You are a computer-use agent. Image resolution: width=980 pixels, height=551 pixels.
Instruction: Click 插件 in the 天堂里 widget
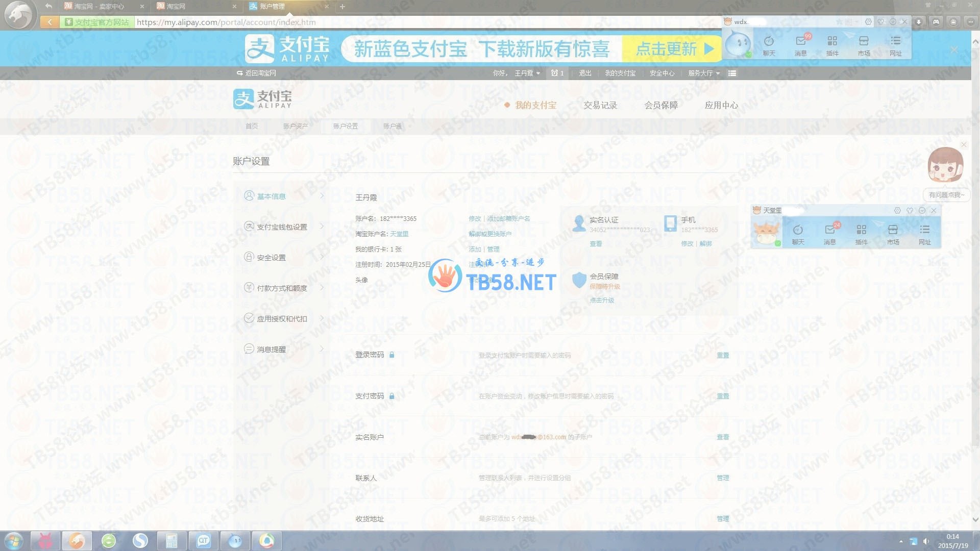[862, 234]
